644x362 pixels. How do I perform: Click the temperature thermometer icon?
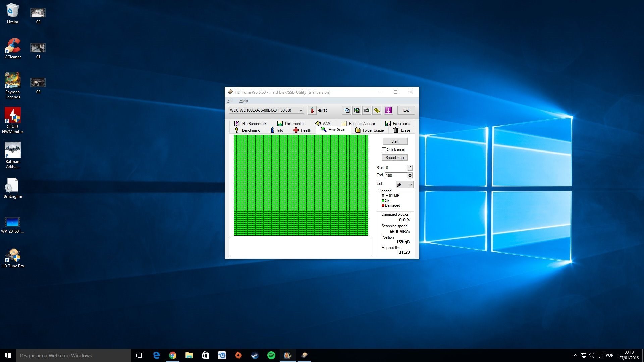(312, 110)
